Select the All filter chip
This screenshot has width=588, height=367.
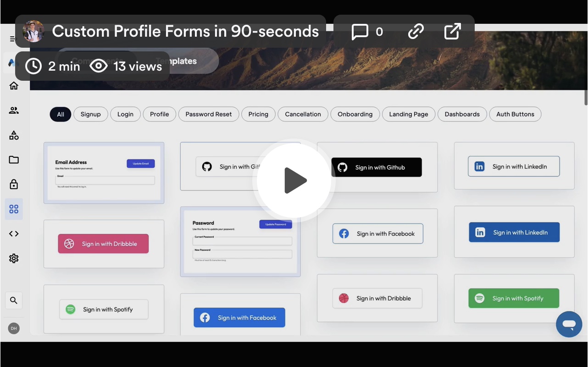click(x=61, y=114)
